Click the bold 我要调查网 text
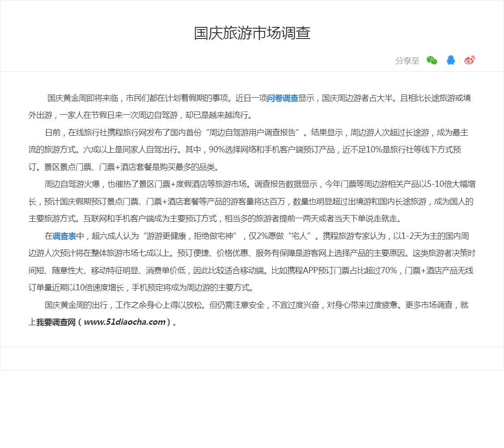 56,322
